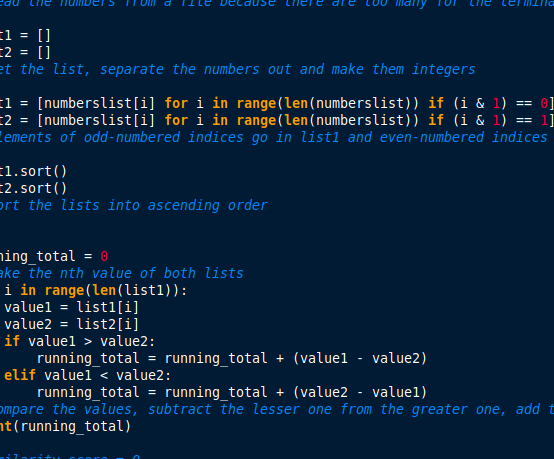Click 'subtract the lesser one' comment
This screenshot has height=459, width=554.
240,410
